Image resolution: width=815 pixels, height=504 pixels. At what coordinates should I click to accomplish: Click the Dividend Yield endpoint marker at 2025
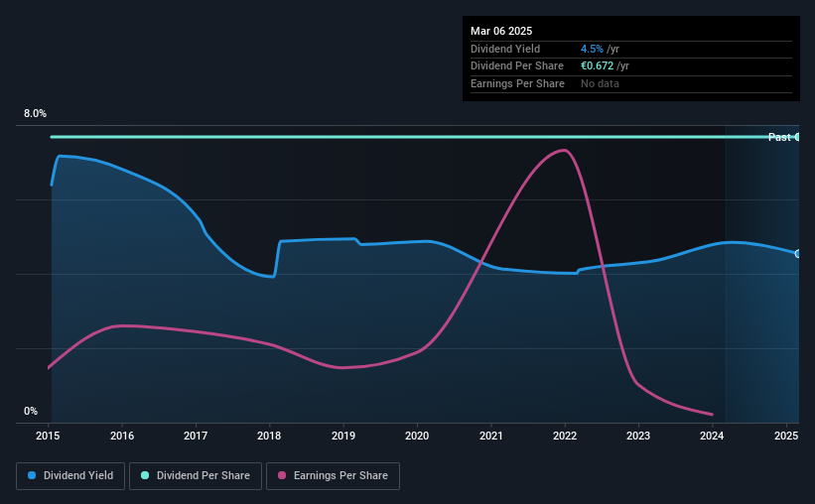point(797,254)
